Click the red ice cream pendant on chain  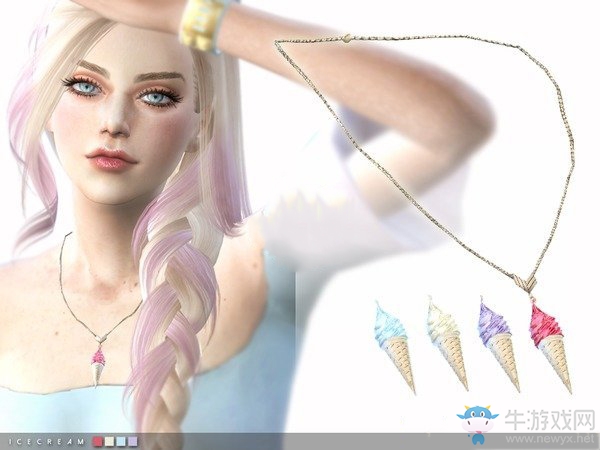(x=550, y=344)
